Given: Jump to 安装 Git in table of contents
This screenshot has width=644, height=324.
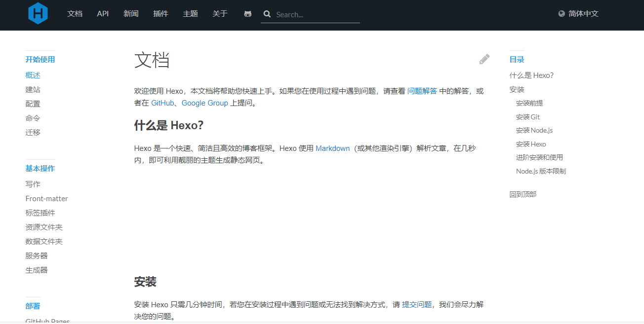Looking at the screenshot, I should tap(528, 117).
